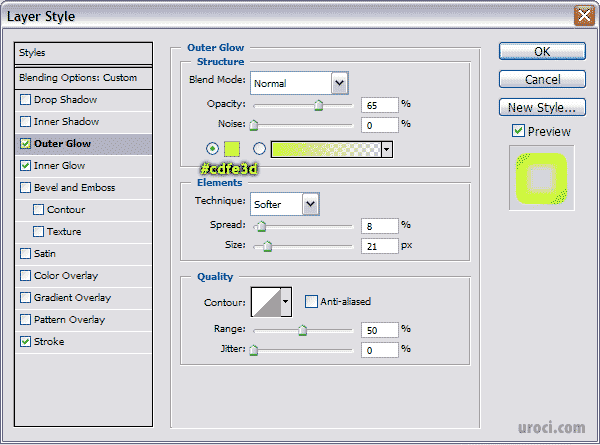The height and width of the screenshot is (445, 600).
Task: Open the Styles panel entry
Action: (x=83, y=53)
